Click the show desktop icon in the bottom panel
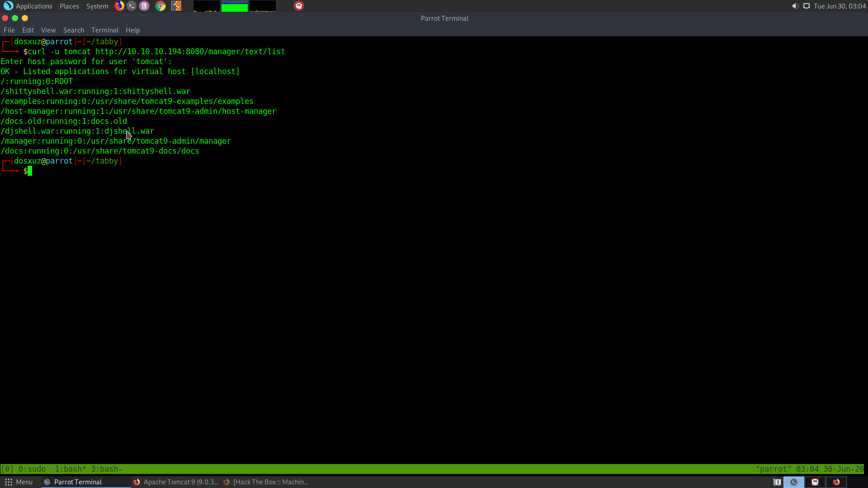The width and height of the screenshot is (868, 488). pyautogui.click(x=777, y=482)
